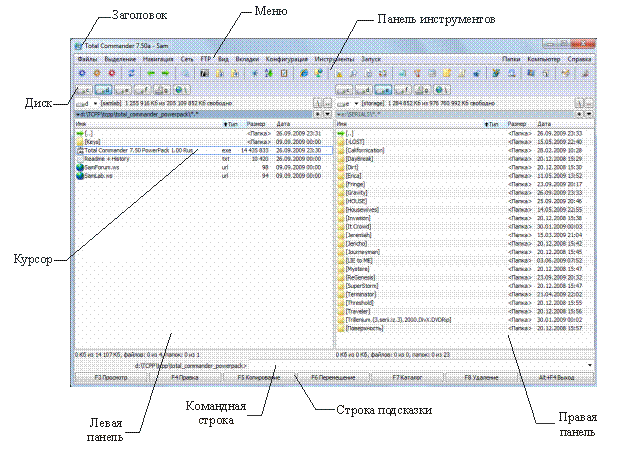Go forward using the green right arrow
This screenshot has height=449, width=624.
(166, 73)
